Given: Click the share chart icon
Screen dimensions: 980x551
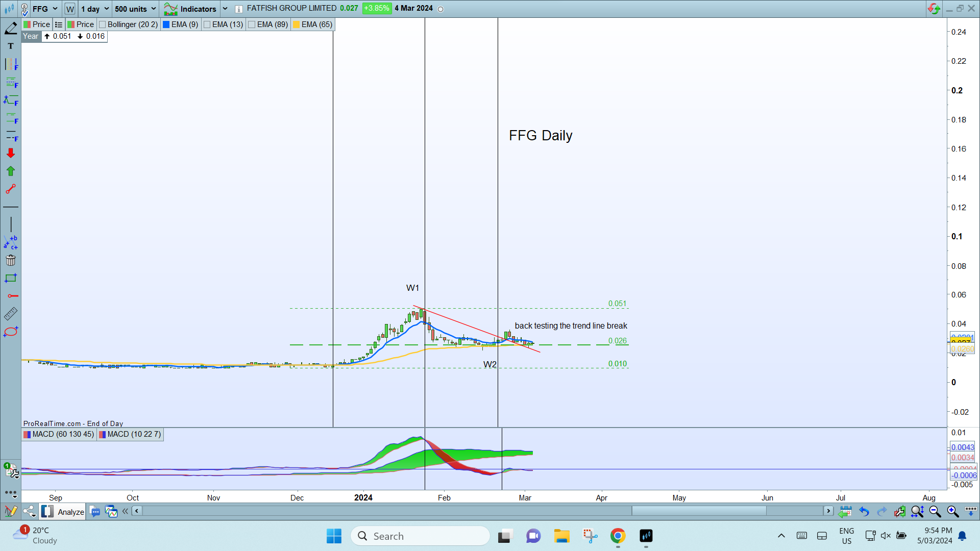Looking at the screenshot, I should click(29, 511).
